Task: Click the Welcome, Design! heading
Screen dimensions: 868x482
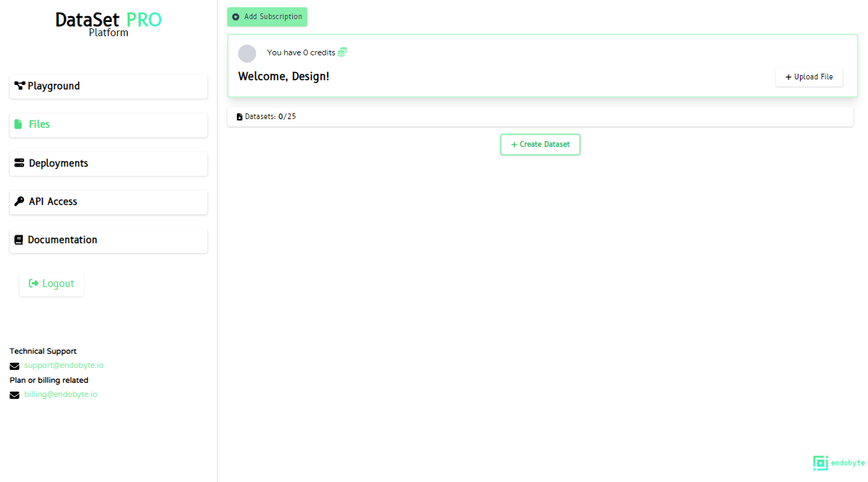Action: coord(284,76)
